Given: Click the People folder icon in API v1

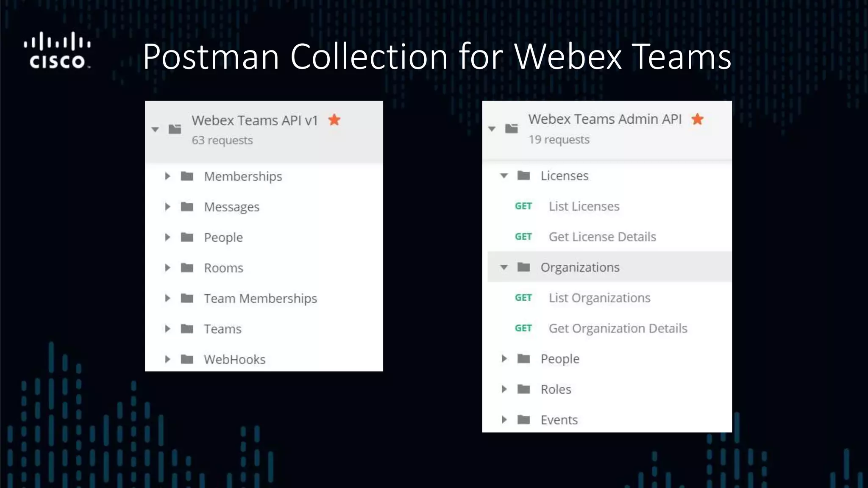Looking at the screenshot, I should pyautogui.click(x=187, y=237).
